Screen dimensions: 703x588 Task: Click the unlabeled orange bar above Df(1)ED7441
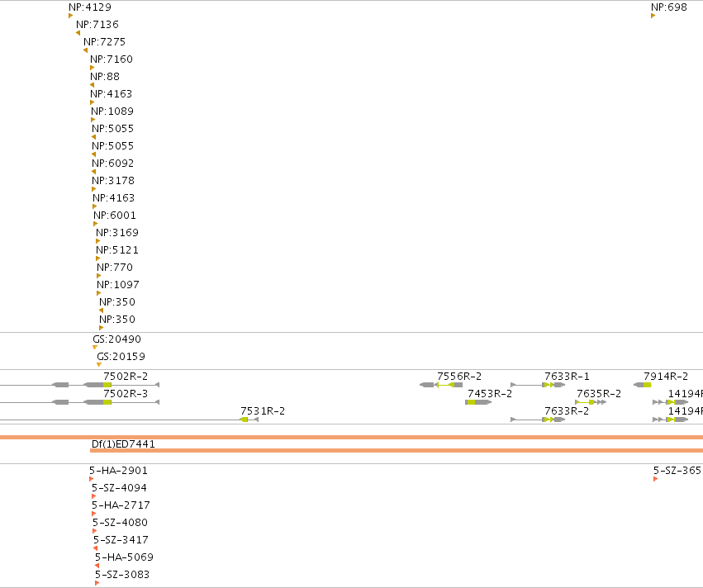[x=352, y=438]
